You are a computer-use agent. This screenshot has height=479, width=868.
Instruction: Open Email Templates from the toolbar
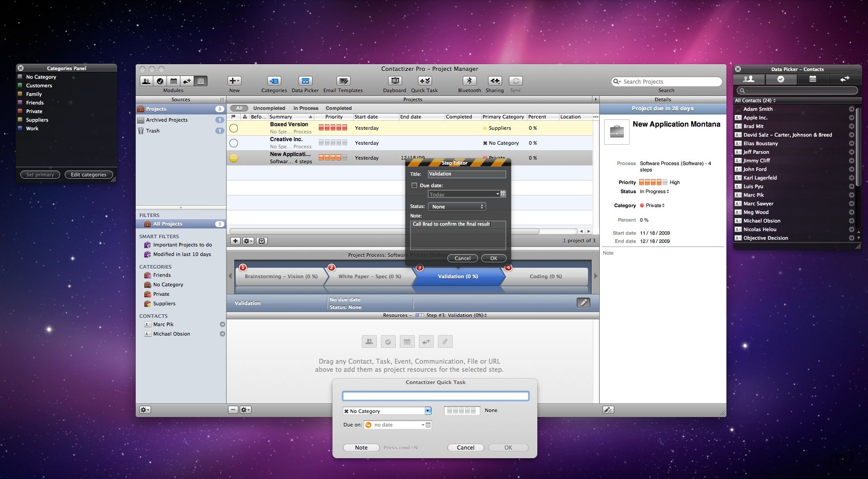[343, 81]
